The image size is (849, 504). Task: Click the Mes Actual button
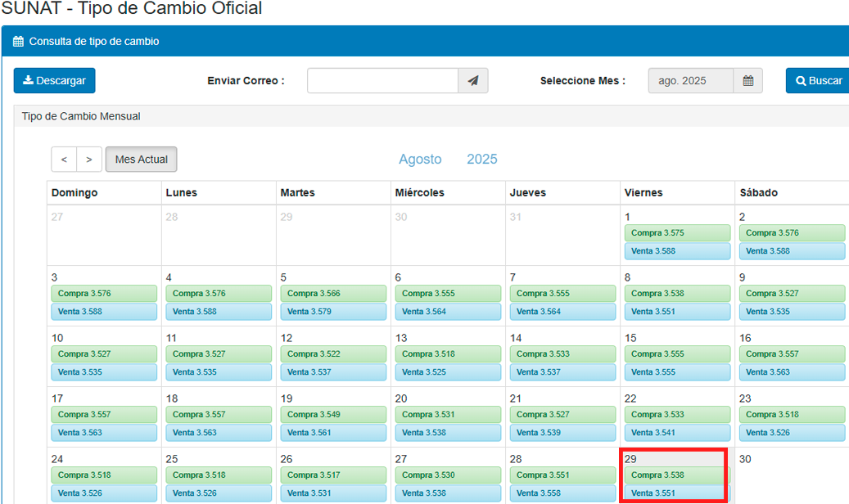pyautogui.click(x=142, y=160)
